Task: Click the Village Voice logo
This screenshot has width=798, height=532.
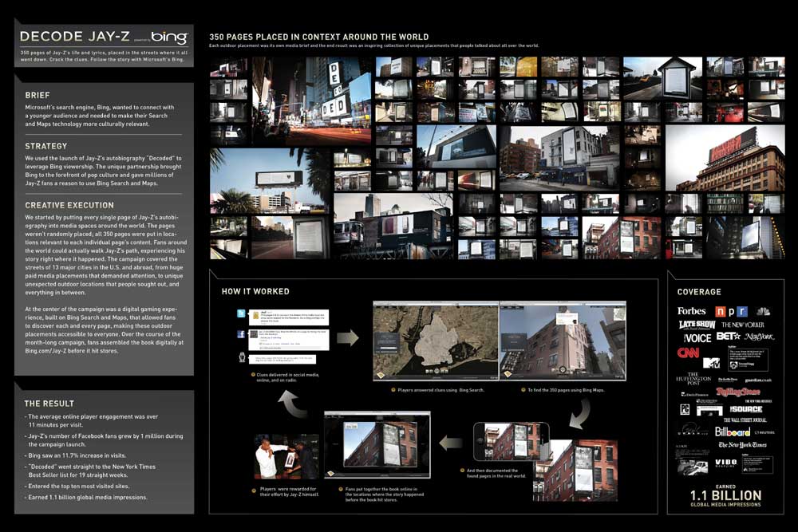Action: [697, 338]
